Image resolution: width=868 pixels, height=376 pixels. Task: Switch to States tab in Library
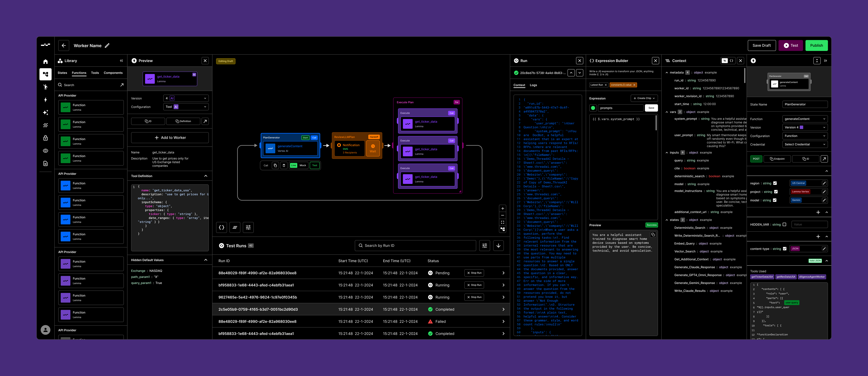(x=62, y=73)
